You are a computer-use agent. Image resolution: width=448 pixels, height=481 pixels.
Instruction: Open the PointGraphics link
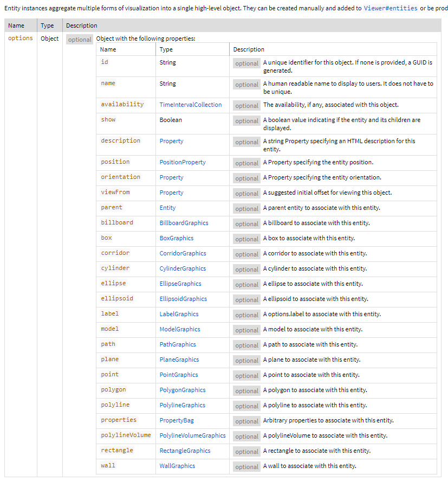click(179, 375)
